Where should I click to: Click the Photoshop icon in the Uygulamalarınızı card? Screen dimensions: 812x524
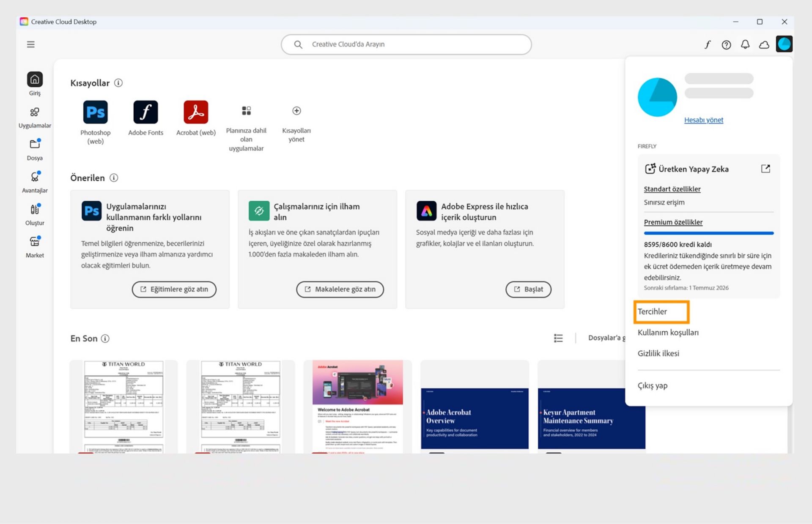(91, 211)
